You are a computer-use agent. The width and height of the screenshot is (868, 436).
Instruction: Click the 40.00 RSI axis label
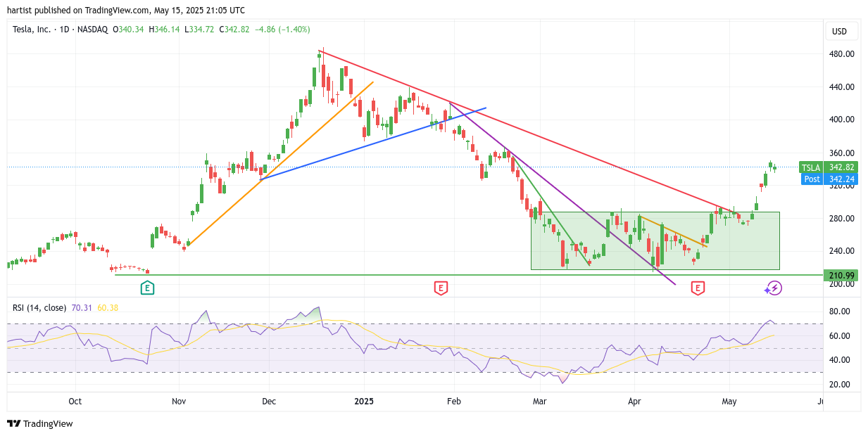pyautogui.click(x=841, y=360)
